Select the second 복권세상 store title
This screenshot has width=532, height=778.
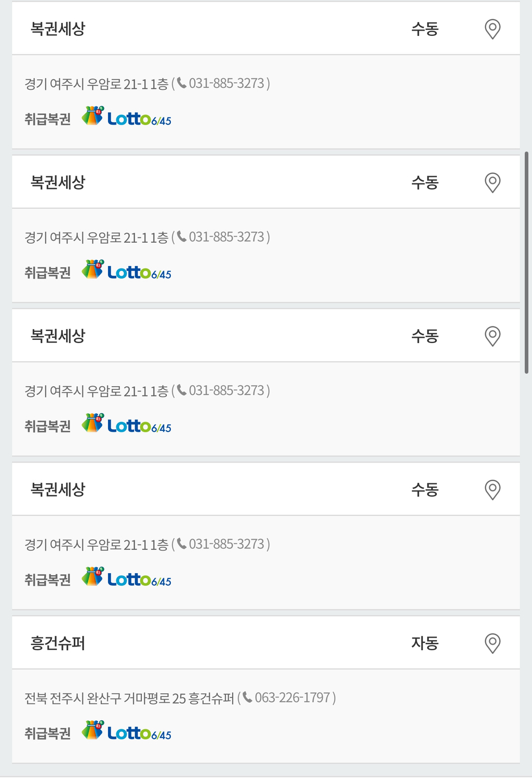[x=58, y=182]
